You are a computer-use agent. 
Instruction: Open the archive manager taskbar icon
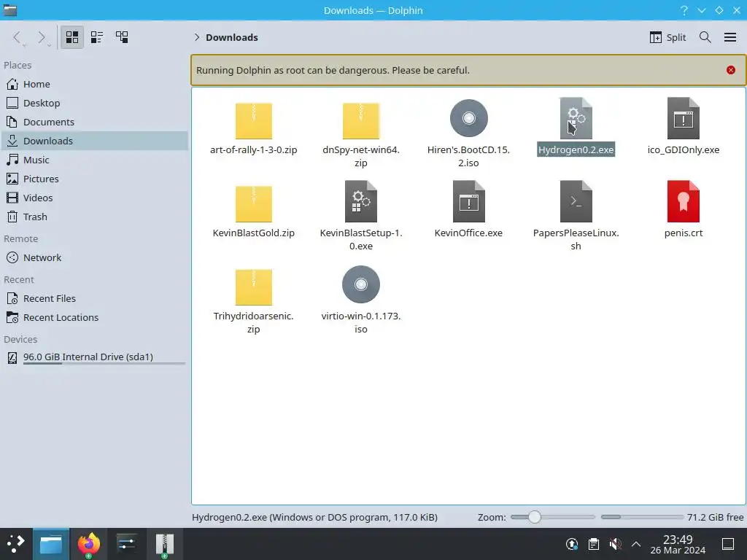(x=164, y=544)
